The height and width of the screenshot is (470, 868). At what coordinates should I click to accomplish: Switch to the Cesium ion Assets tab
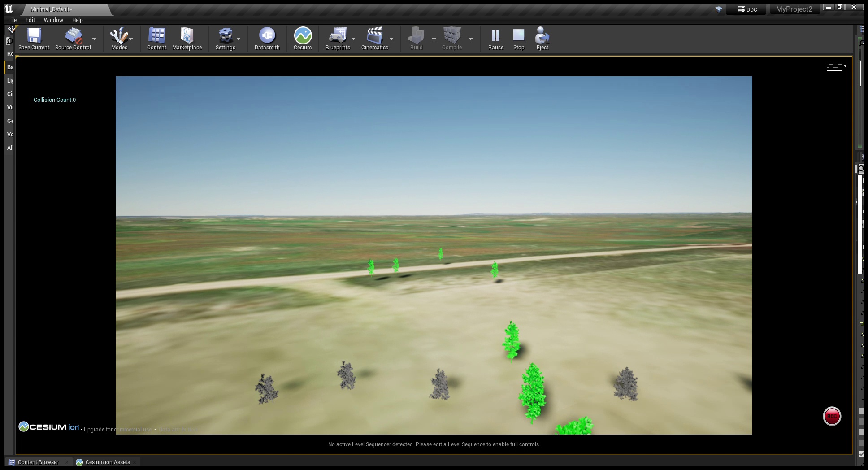click(108, 462)
